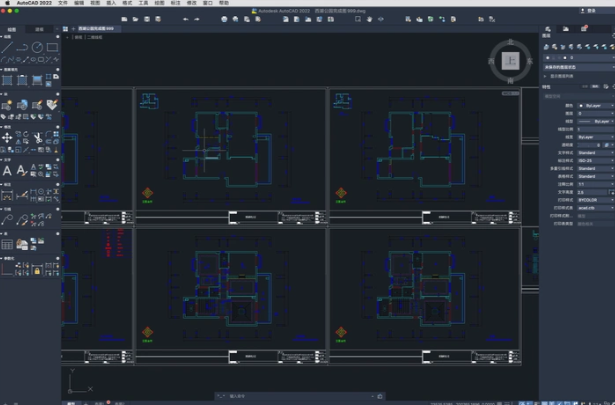Select the Rectangle drawing tool
Viewport: 615px width, 405px height.
click(53, 47)
